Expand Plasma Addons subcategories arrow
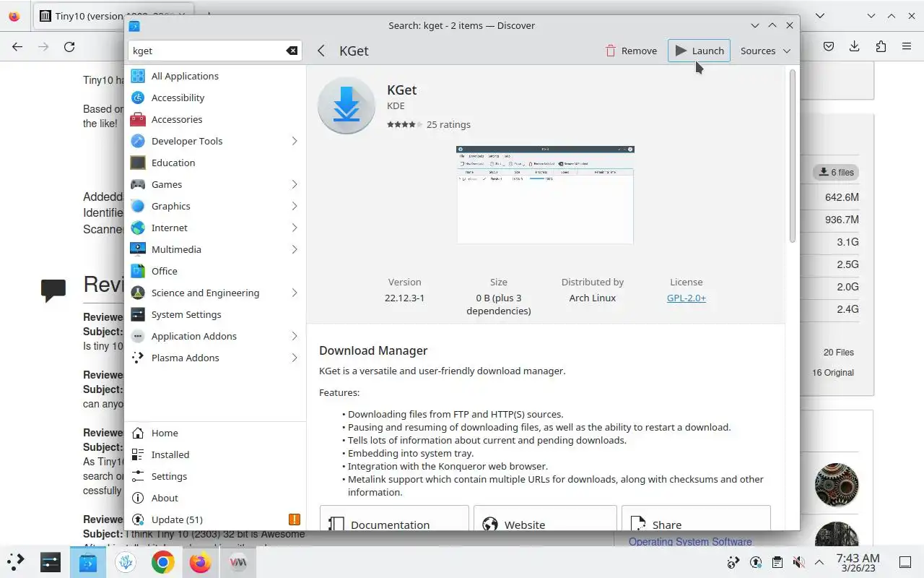 [295, 358]
